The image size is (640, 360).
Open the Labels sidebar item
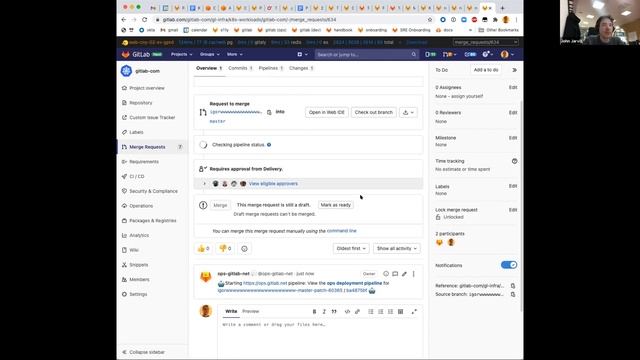point(133,132)
